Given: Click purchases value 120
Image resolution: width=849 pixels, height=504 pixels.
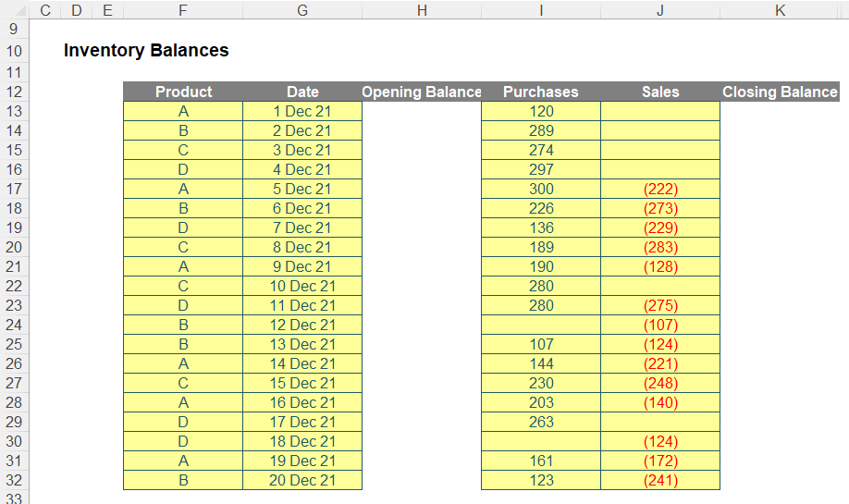Looking at the screenshot, I should coord(541,111).
